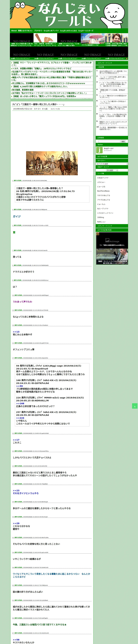138x644 pixels.
Task: Open the ぶろにゅー link
Action: coord(101,182)
